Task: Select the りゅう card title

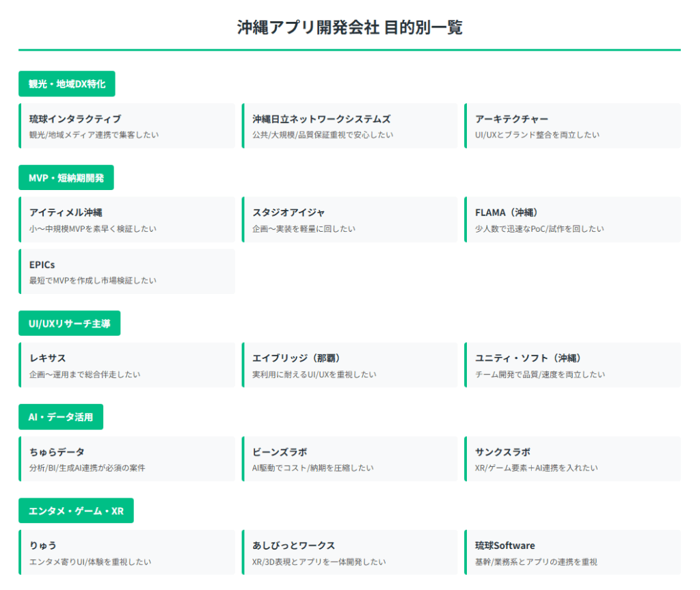Action: click(x=43, y=546)
